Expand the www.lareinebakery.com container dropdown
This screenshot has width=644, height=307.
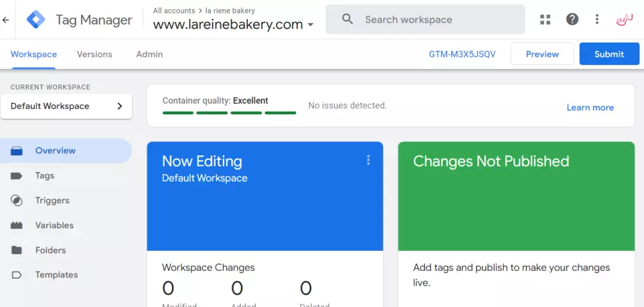click(310, 25)
